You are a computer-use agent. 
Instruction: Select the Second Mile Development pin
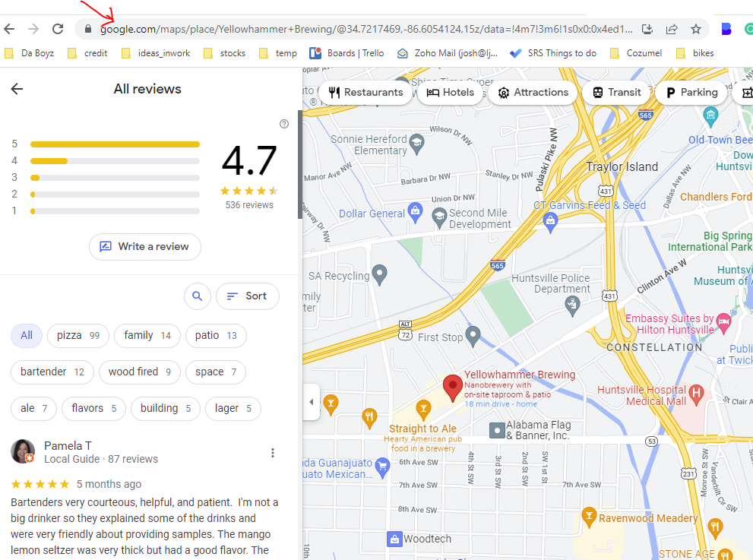[x=439, y=217]
